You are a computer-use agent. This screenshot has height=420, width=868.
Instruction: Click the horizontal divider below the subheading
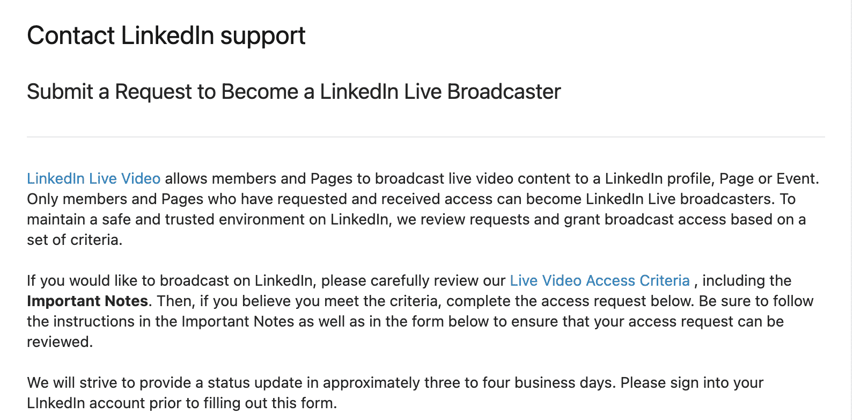426,137
